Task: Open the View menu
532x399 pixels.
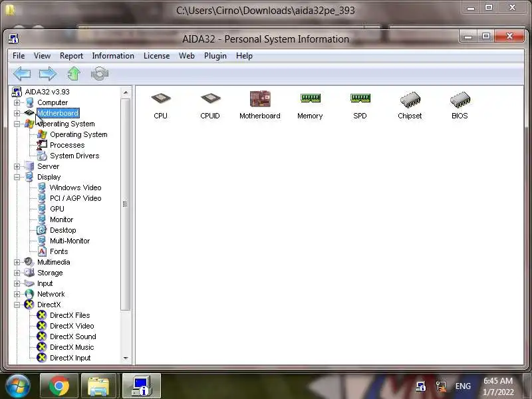Action: [x=42, y=56]
